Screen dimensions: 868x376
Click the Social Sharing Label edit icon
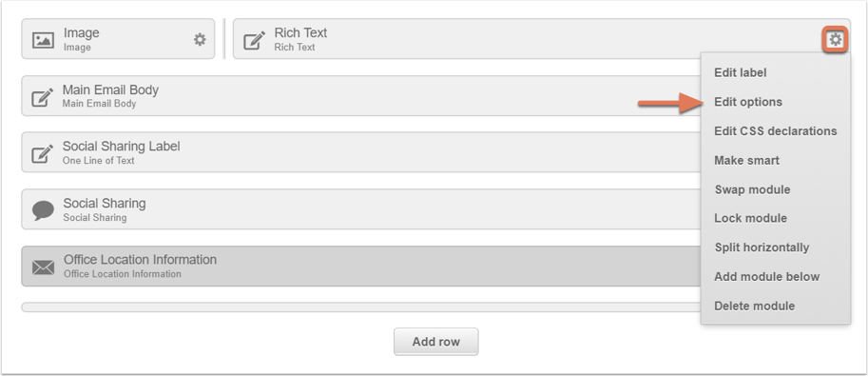coord(42,153)
